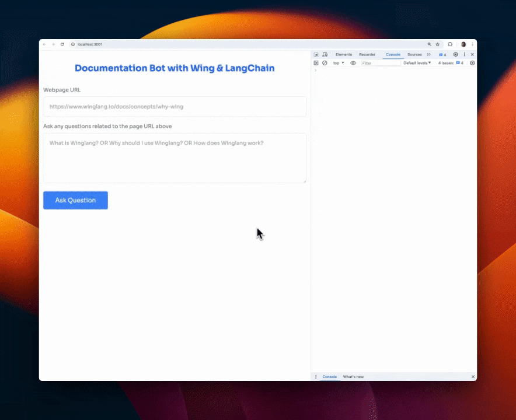
Task: Go back using the browser back arrow
Action: [44, 44]
